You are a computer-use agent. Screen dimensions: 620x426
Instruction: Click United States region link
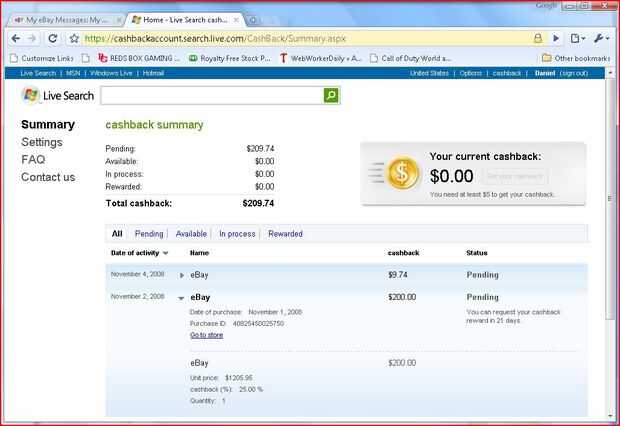pos(429,73)
